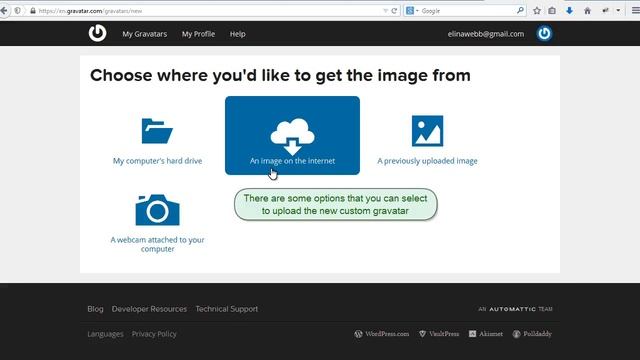Select the webcam camera icon
Viewport: 640px width, 360px height.
click(x=158, y=210)
